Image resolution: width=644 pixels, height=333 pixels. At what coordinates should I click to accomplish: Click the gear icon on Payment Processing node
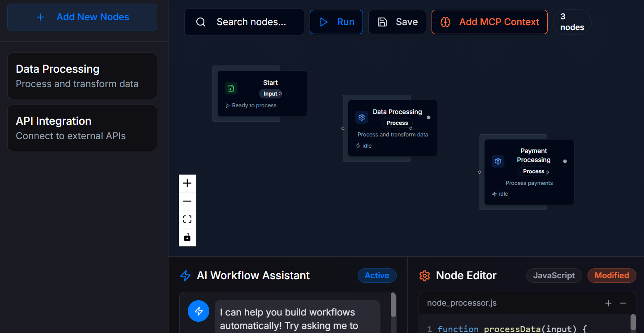[x=498, y=161]
